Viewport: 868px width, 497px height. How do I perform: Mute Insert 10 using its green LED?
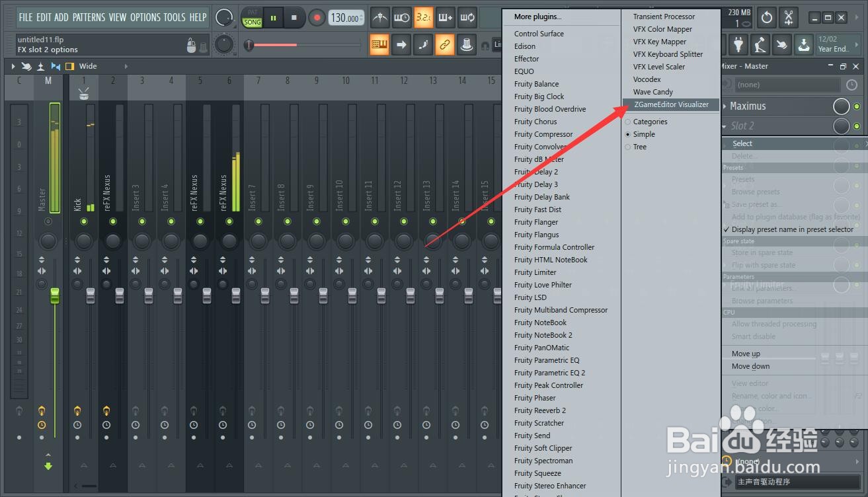(346, 221)
